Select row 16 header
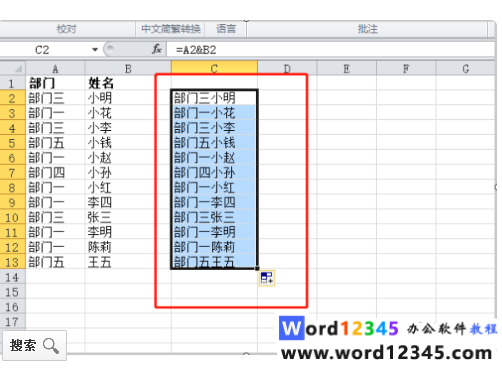 (13, 307)
